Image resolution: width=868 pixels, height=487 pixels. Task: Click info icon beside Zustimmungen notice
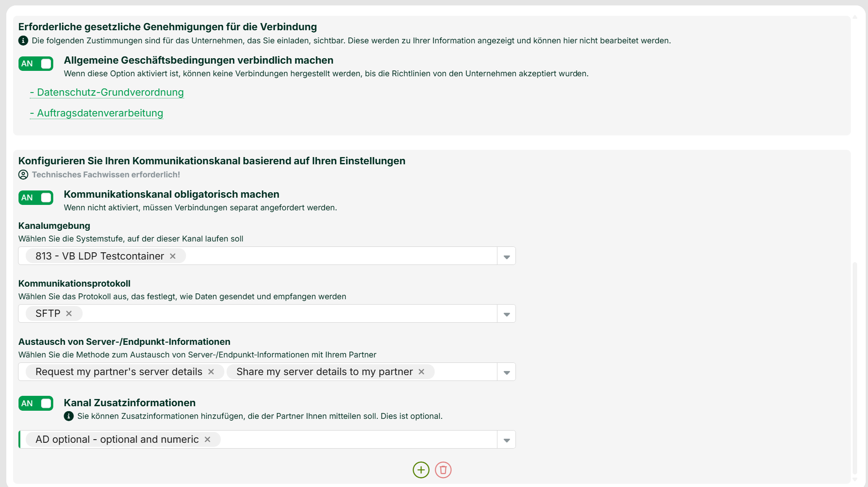click(23, 41)
